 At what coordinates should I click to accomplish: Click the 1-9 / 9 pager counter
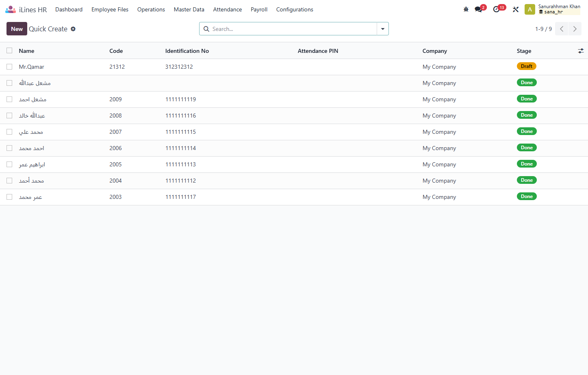pyautogui.click(x=543, y=29)
